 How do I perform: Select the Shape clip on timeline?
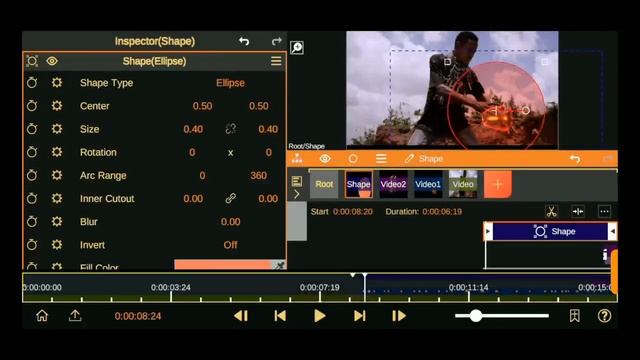(x=550, y=231)
